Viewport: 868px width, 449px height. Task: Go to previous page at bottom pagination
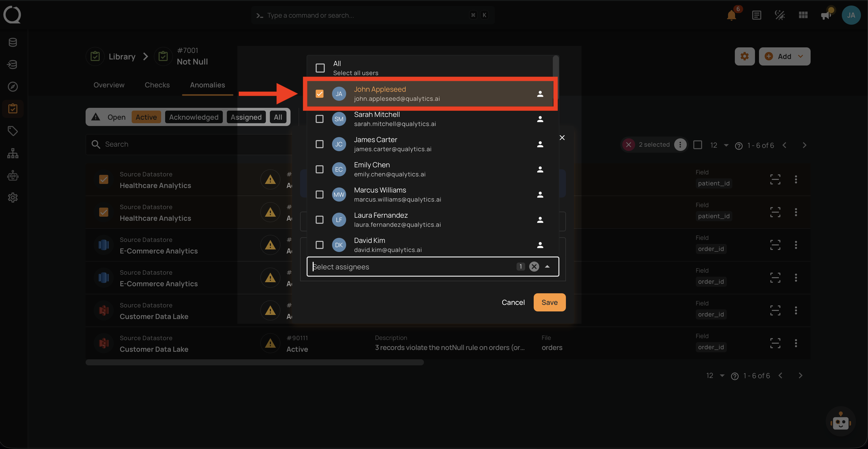pyautogui.click(x=780, y=375)
